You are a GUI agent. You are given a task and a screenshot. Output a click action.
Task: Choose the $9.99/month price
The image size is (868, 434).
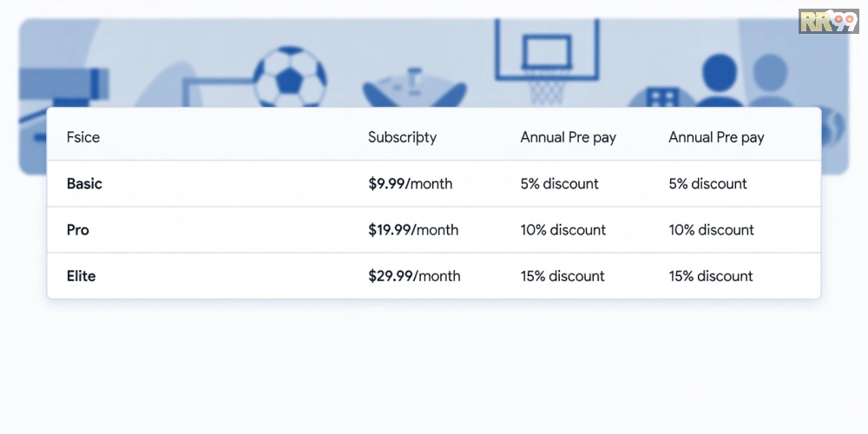click(410, 184)
